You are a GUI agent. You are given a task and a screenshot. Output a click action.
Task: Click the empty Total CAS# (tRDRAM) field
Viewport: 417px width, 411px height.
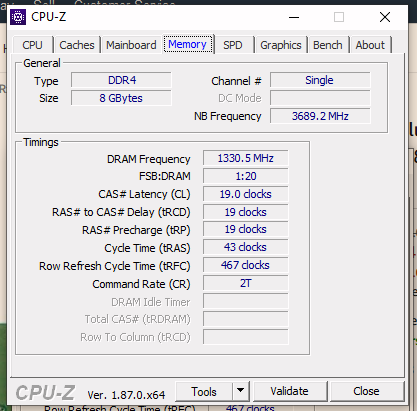(x=246, y=319)
